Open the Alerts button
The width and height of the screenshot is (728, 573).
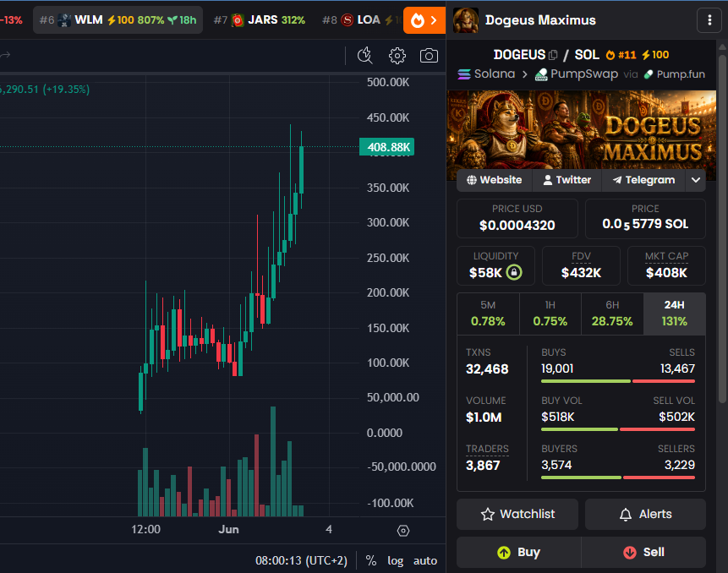[645, 514]
